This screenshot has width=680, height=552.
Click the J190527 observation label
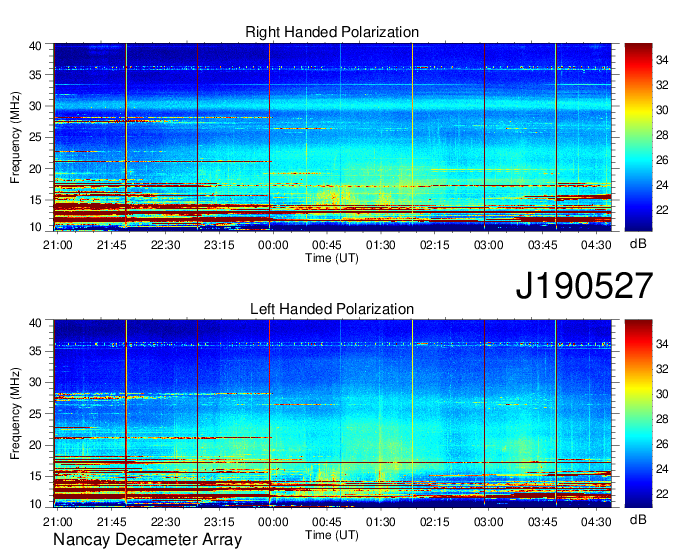coord(584,286)
